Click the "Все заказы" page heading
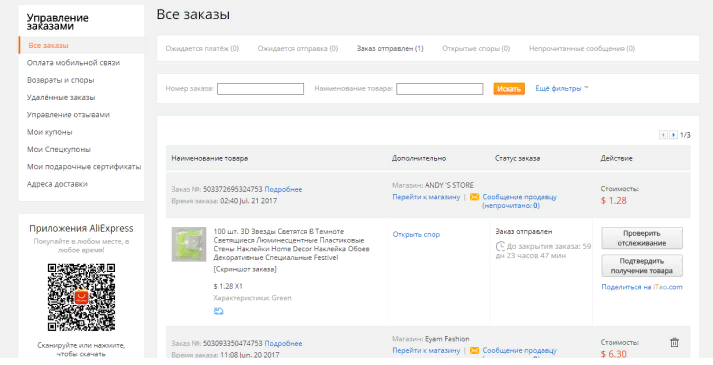Screen dimensions: 713x365 (x=193, y=14)
